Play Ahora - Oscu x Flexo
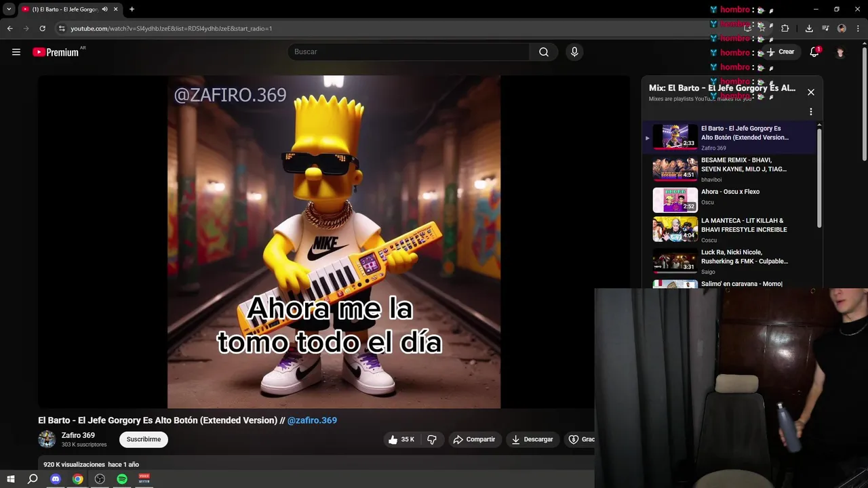Viewport: 868px width, 488px height. [x=730, y=192]
